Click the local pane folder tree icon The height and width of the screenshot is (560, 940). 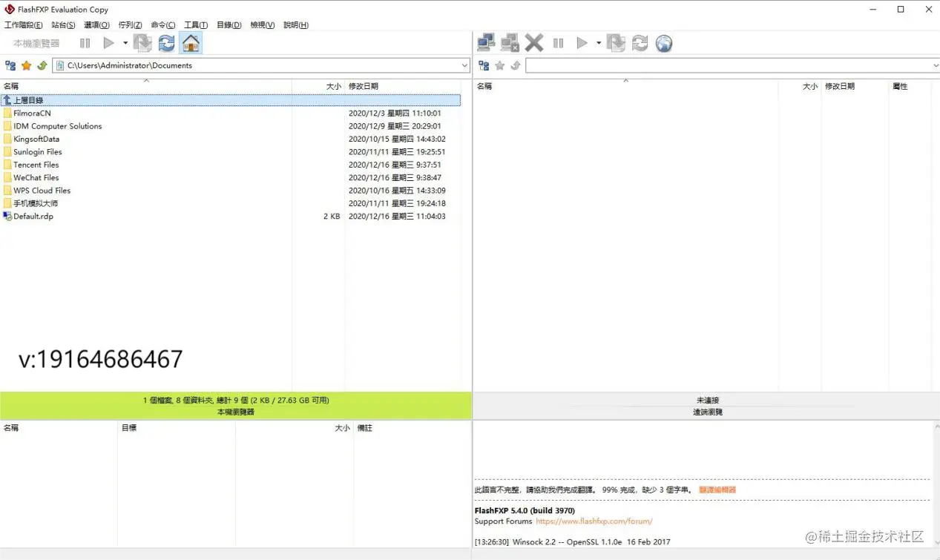pos(10,65)
